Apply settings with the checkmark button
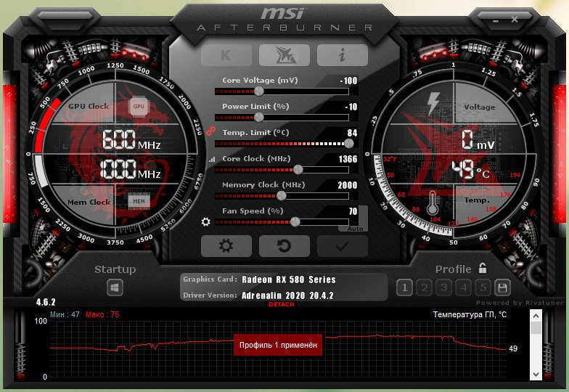 [343, 246]
